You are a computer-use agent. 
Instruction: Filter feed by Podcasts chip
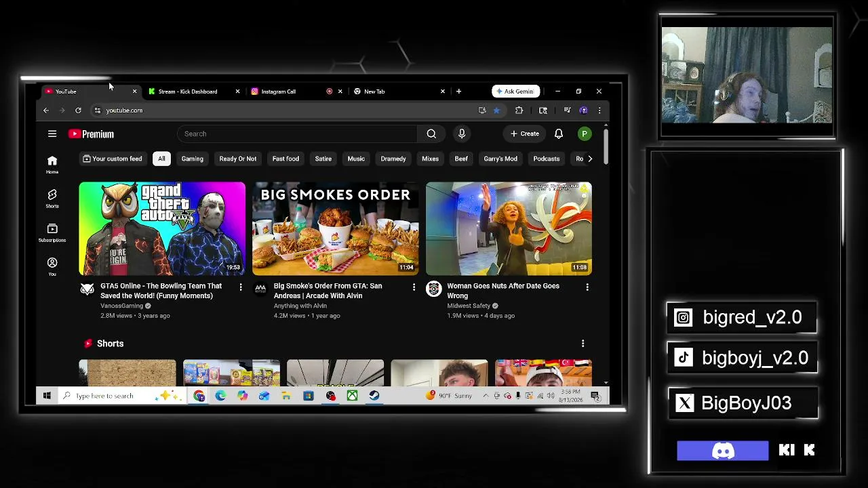(547, 159)
